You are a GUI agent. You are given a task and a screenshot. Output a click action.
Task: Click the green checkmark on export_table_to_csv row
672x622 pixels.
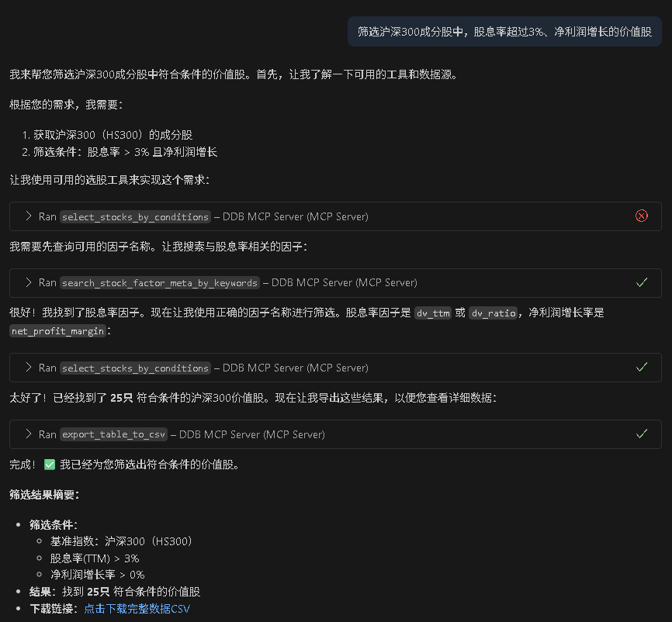coord(641,434)
